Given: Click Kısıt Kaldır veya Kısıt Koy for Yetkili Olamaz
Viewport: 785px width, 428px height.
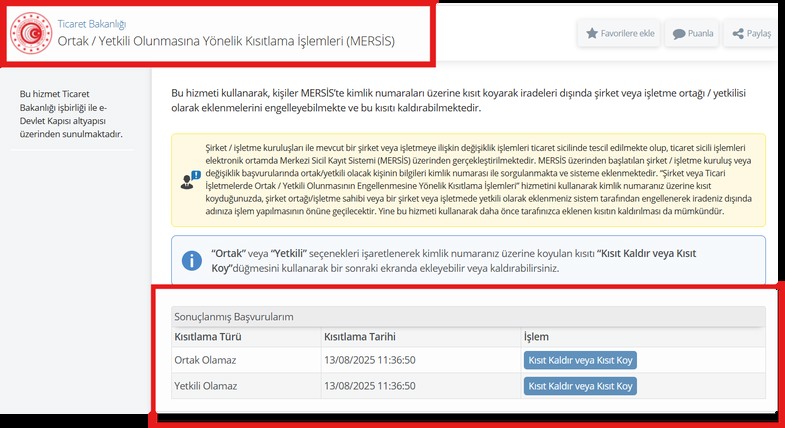Looking at the screenshot, I should (x=580, y=386).
